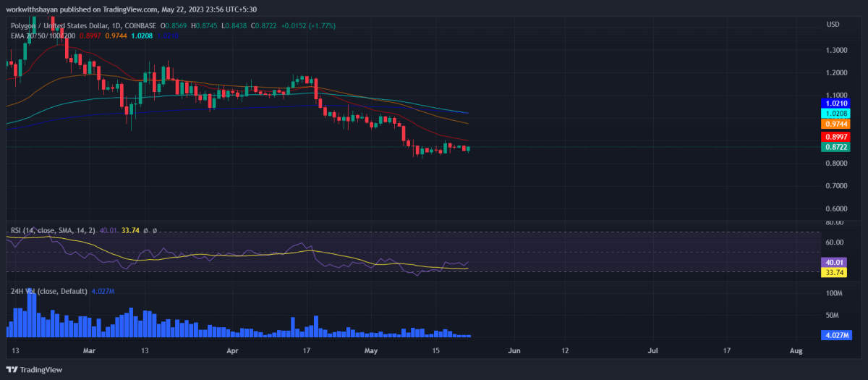Open the RSI (14, close, SMA, 14, 2) legend
Image resolution: width=868 pixels, height=380 pixels.
pyautogui.click(x=53, y=231)
